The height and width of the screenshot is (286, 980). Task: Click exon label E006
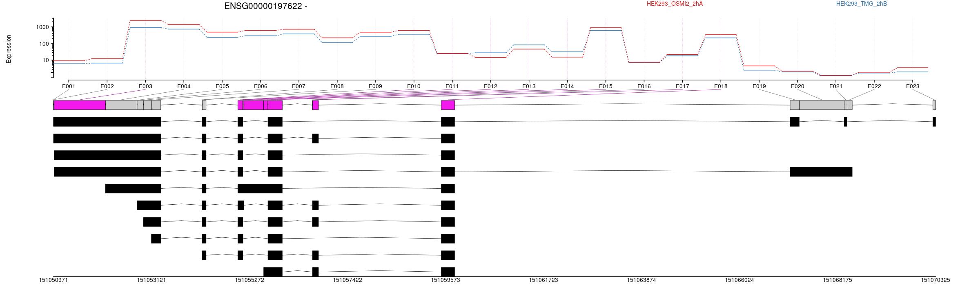point(261,86)
